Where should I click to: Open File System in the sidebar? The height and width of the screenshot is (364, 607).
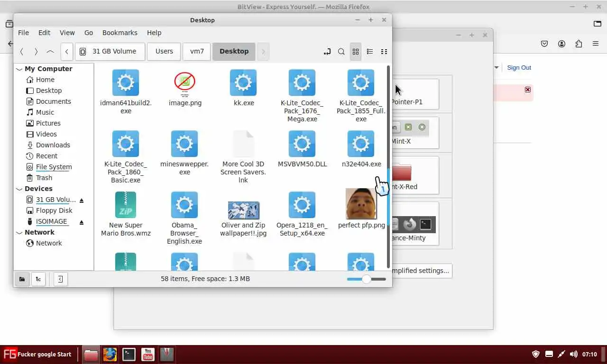[x=54, y=167]
